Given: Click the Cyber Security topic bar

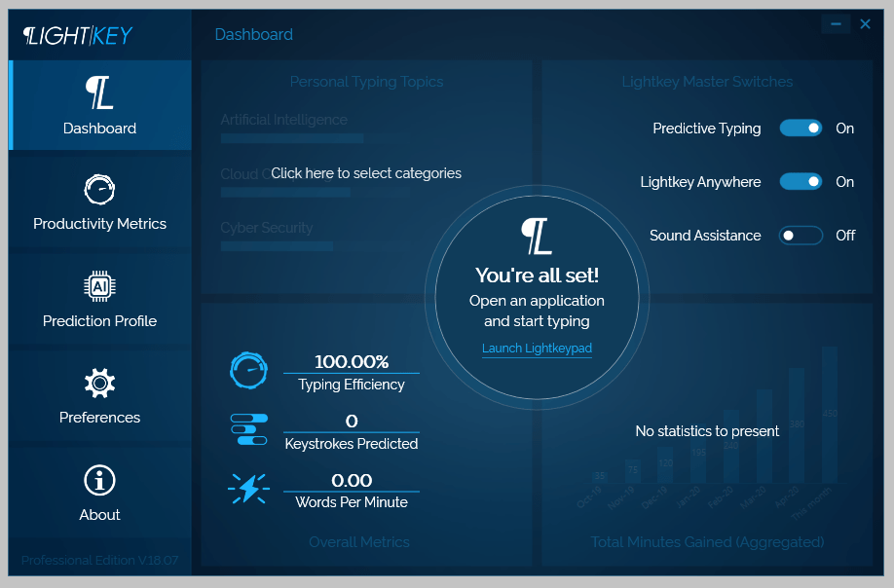Looking at the screenshot, I should [x=277, y=246].
